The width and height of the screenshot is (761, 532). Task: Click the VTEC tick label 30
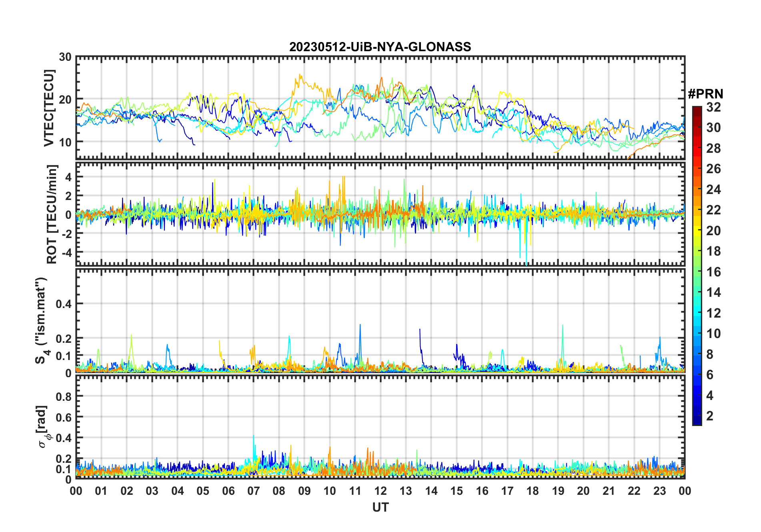point(65,57)
